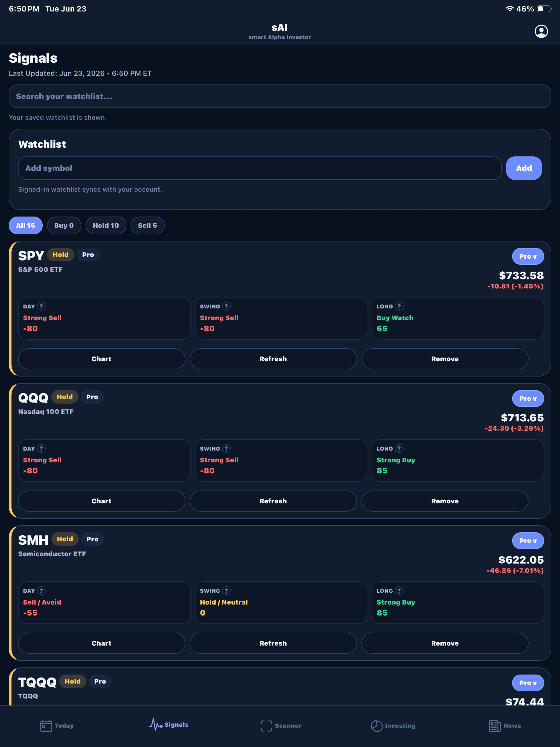Image resolution: width=560 pixels, height=747 pixels.
Task: Tap the SPY Swing help question mark
Action: (x=226, y=306)
